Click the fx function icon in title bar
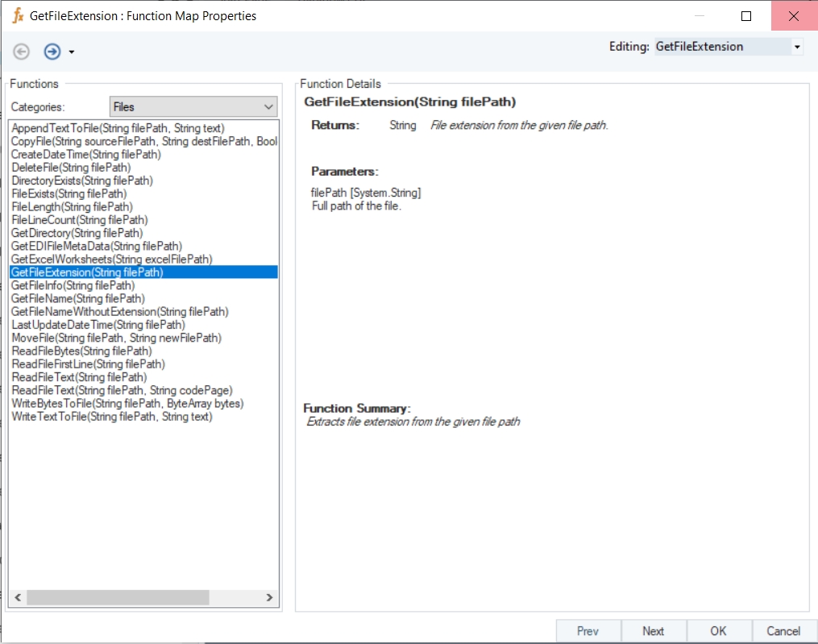Image resolution: width=818 pixels, height=644 pixels. click(x=18, y=16)
